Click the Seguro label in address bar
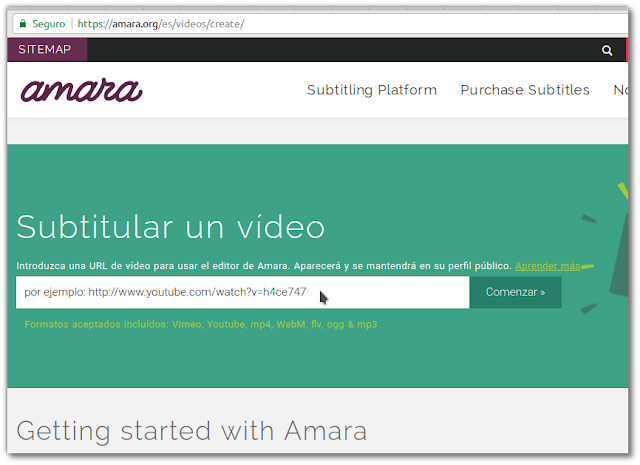This screenshot has width=640, height=465. coord(49,24)
